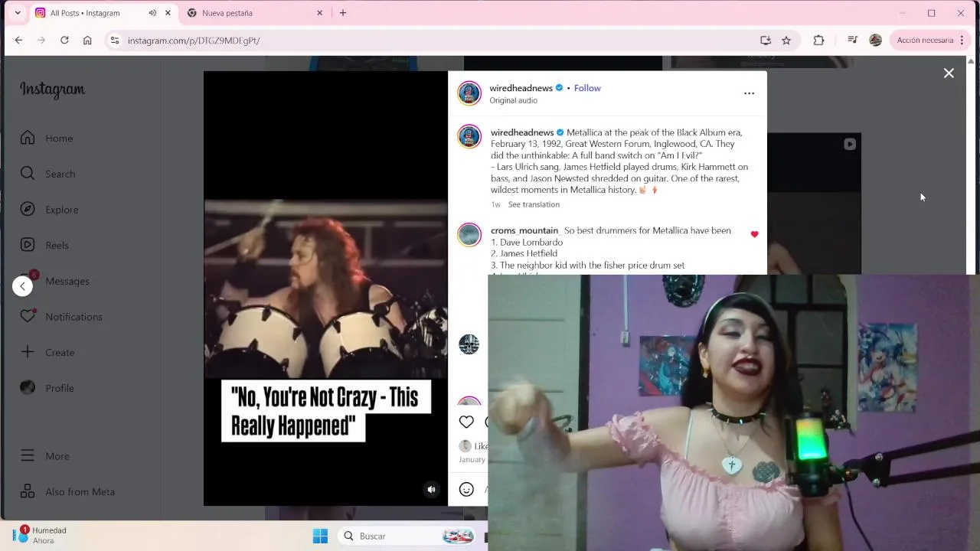Mute the video audio
The height and width of the screenshot is (551, 980).
[x=431, y=490]
